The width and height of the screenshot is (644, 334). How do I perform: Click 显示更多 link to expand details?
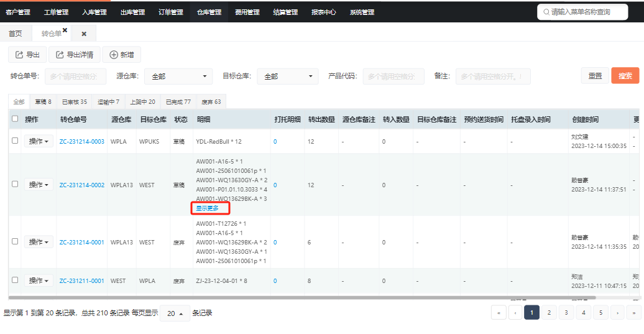[x=208, y=208]
